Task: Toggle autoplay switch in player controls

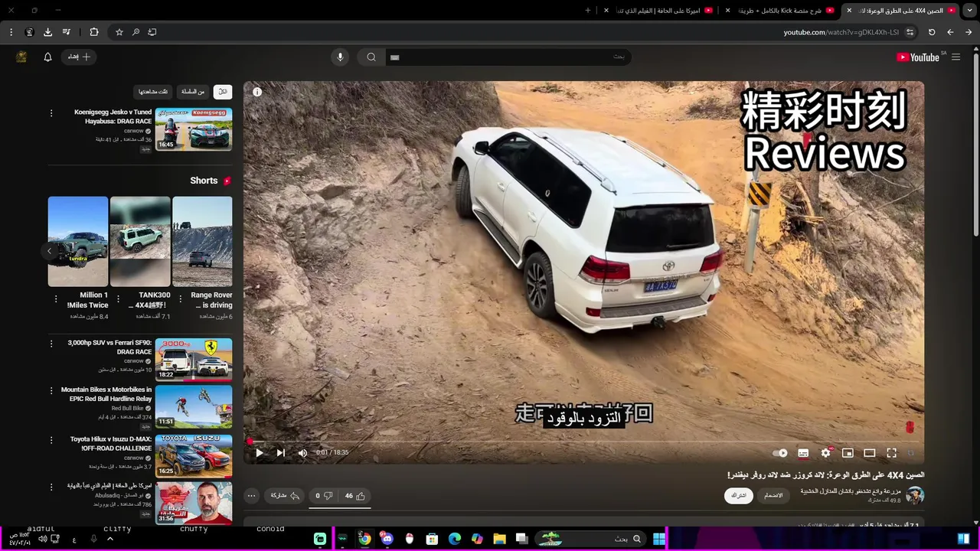Action: tap(780, 453)
